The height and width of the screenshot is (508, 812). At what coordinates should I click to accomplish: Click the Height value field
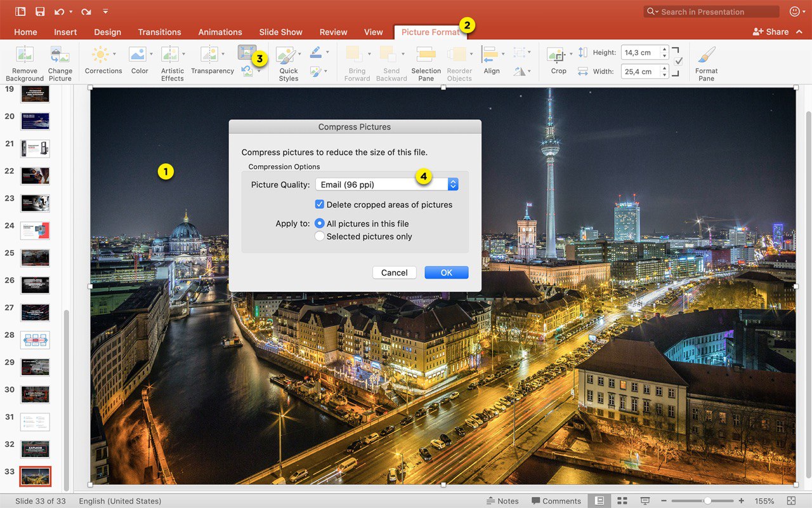(640, 53)
